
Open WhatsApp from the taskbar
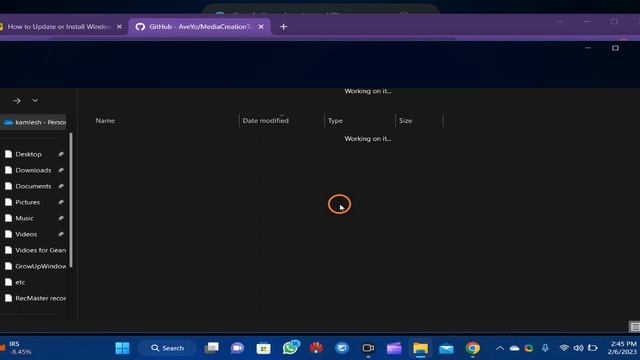pyautogui.click(x=290, y=348)
